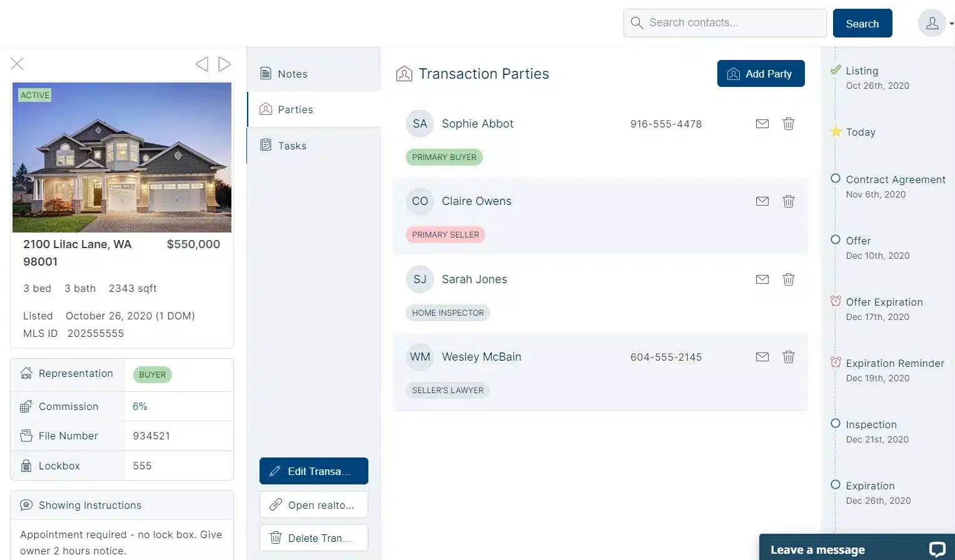Remove Wesley McBain with the trash icon
This screenshot has width=955, height=560.
coord(788,357)
